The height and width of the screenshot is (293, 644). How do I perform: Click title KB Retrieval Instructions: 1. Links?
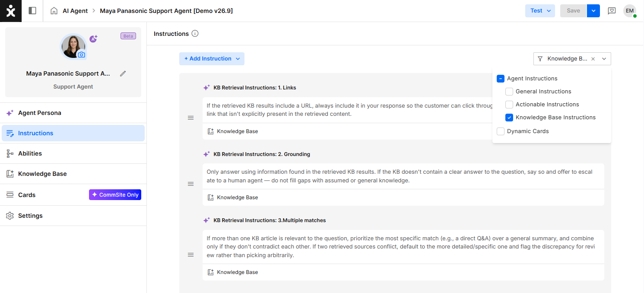coord(255,87)
